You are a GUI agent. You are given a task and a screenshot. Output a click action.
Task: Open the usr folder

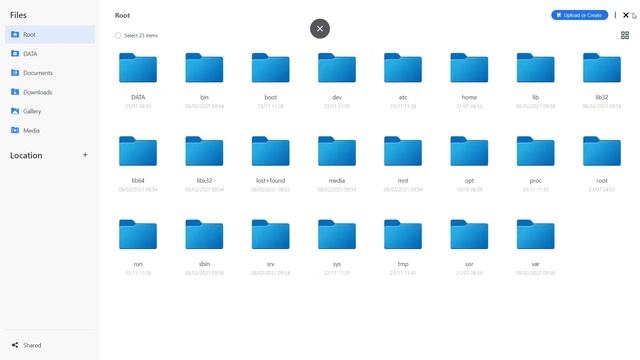click(x=469, y=234)
